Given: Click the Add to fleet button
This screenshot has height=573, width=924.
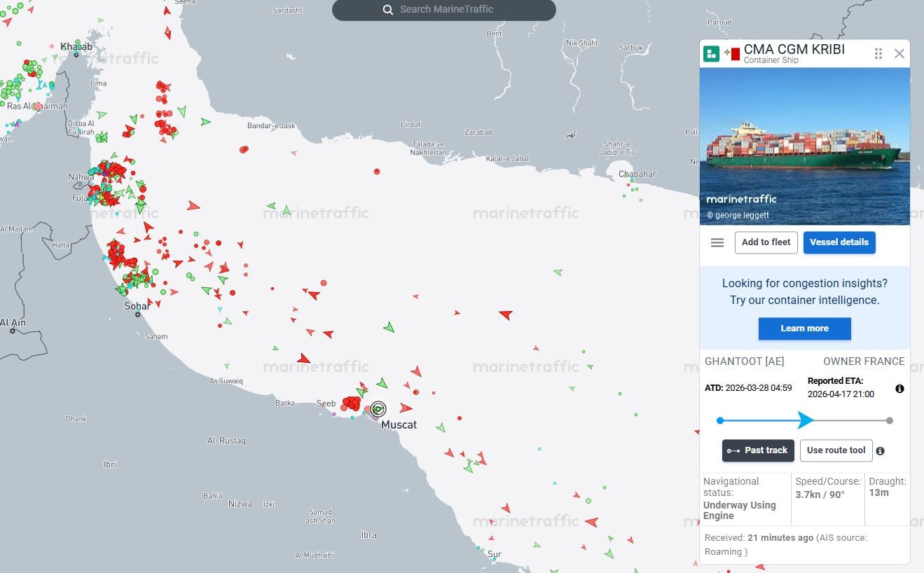Looking at the screenshot, I should click(x=766, y=242).
